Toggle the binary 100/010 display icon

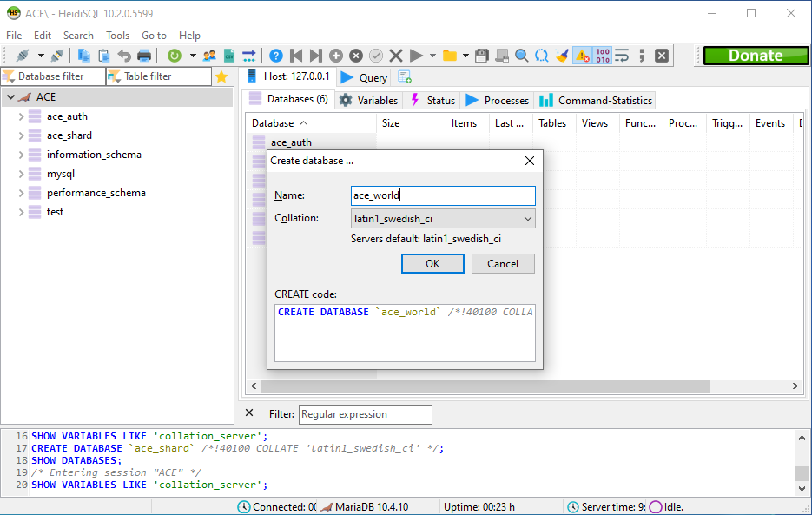point(602,56)
